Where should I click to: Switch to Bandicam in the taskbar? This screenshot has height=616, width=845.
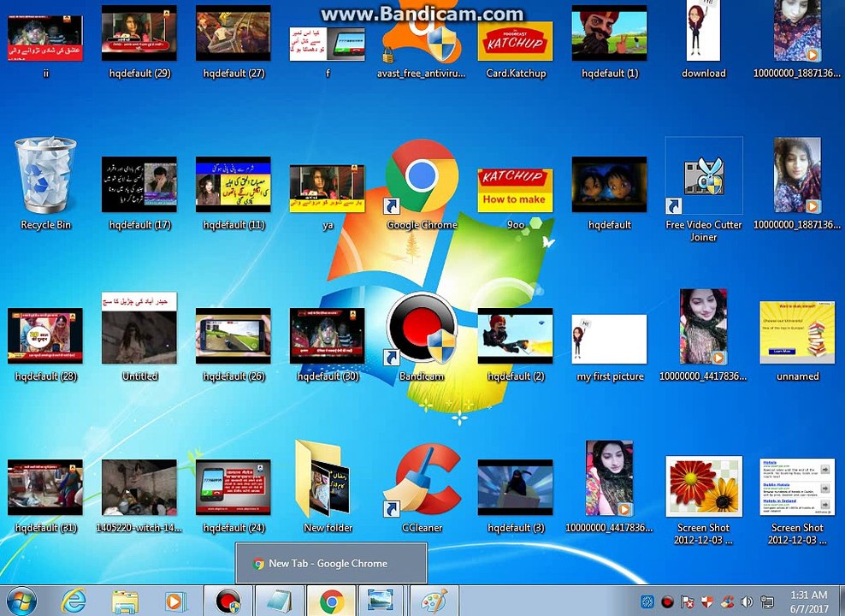[228, 601]
